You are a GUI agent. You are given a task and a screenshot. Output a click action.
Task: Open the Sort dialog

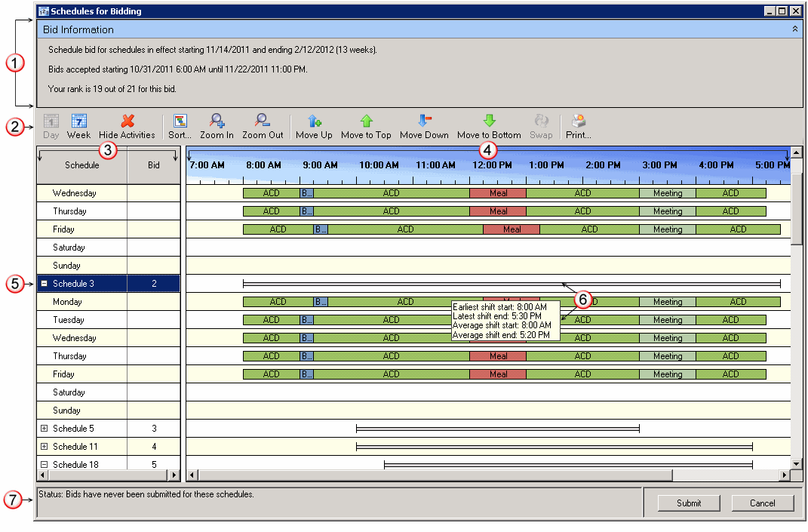point(180,126)
